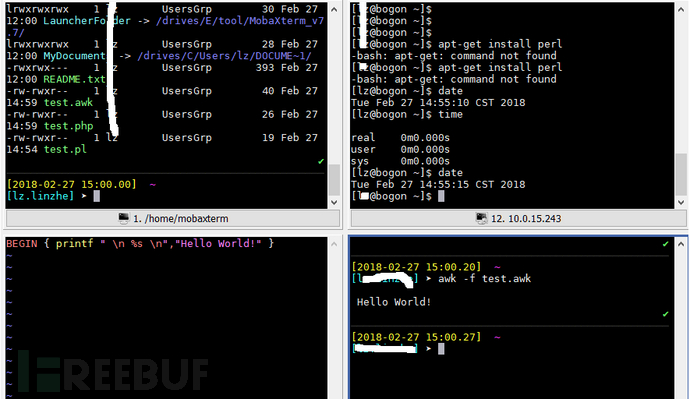Click the time command at the bogon prompt
690x399 pixels.
[x=450, y=114]
